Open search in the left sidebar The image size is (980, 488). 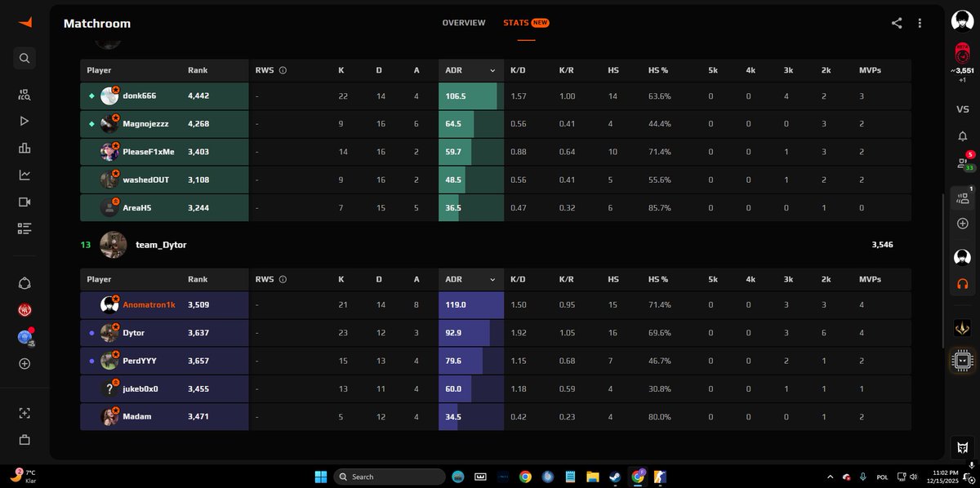24,58
